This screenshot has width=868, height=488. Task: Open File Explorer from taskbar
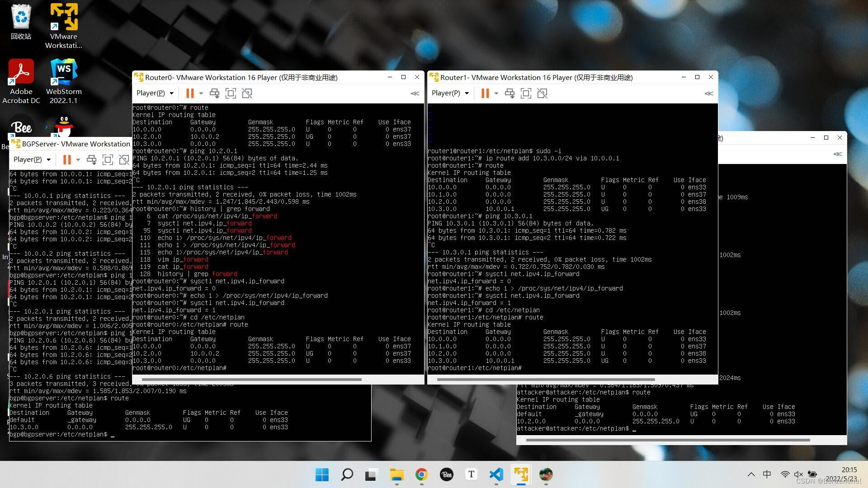[x=396, y=474]
